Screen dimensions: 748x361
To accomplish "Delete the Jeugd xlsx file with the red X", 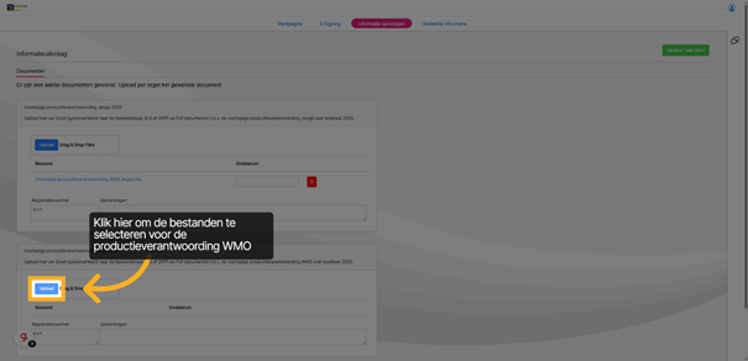I will [312, 182].
